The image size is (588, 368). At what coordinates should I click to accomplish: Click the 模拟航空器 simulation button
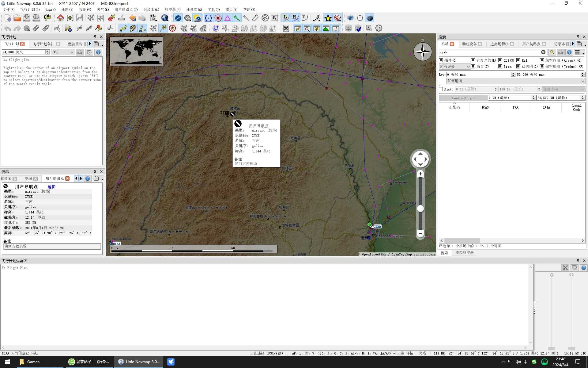(x=465, y=252)
